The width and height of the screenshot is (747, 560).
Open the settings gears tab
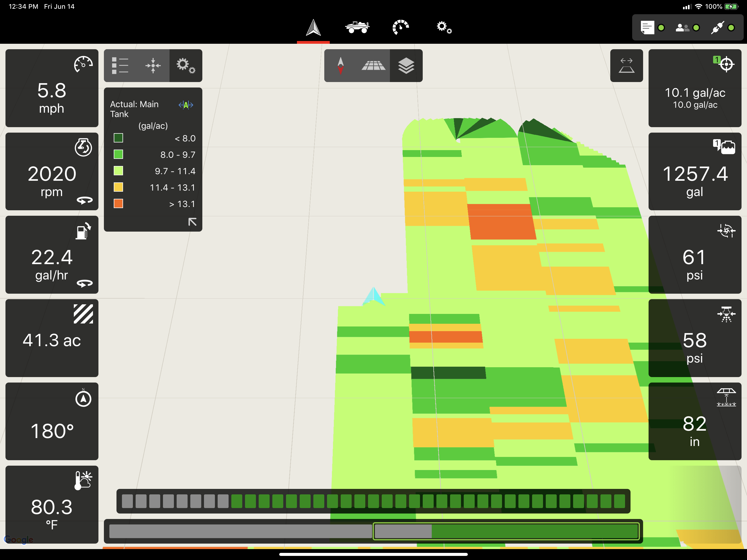[444, 27]
